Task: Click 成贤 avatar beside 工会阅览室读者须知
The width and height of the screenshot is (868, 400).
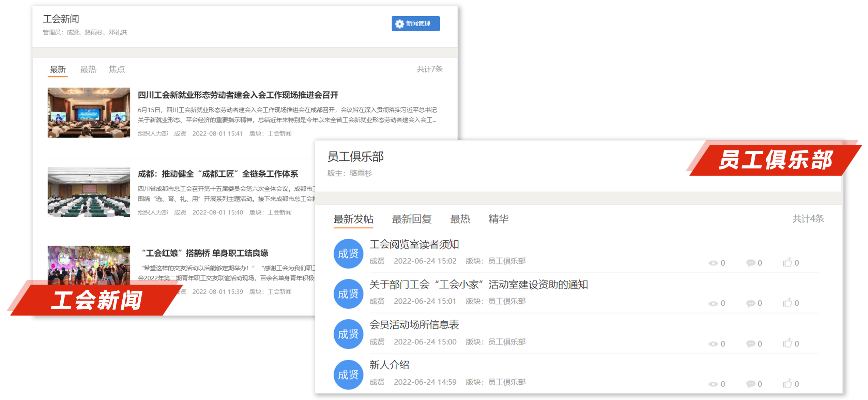Action: (x=348, y=254)
